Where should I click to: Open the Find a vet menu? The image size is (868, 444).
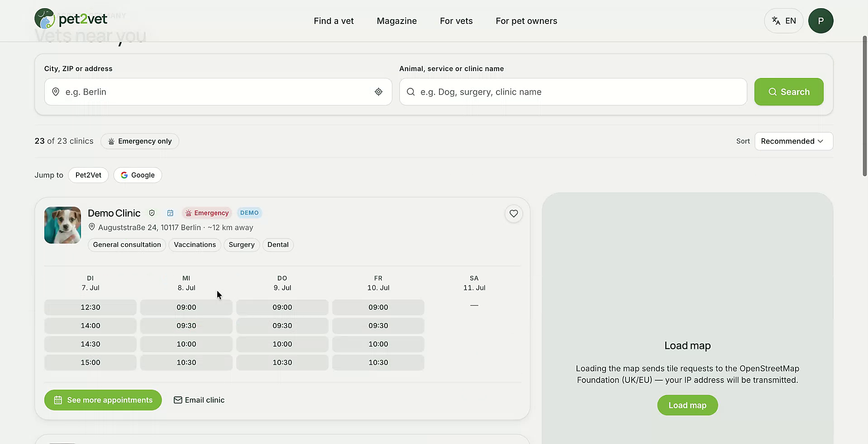point(334,21)
